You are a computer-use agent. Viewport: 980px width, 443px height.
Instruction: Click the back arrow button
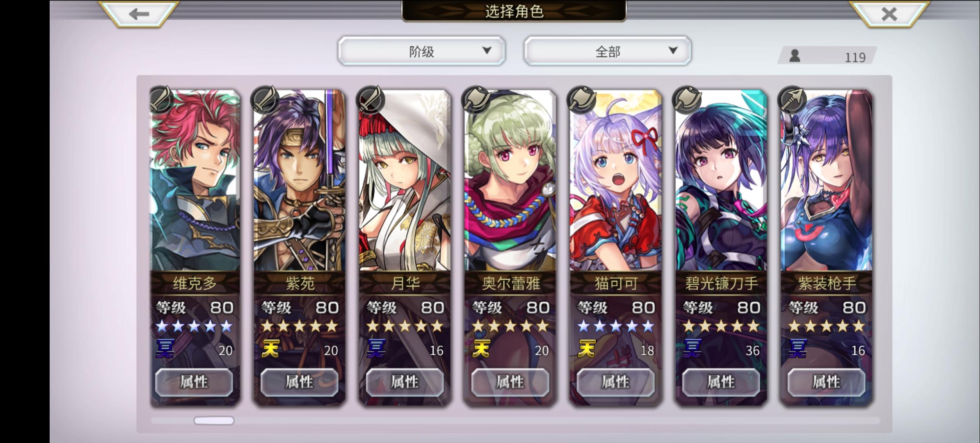coord(139,14)
